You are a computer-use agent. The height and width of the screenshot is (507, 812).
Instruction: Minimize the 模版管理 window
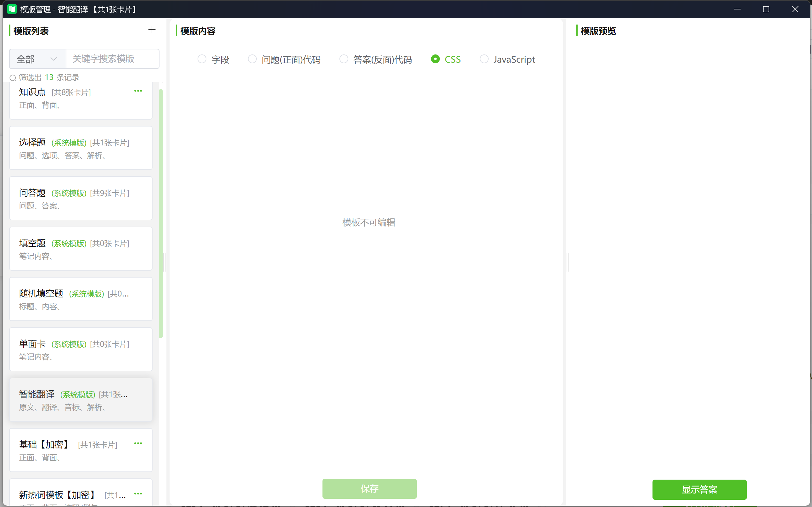pos(737,9)
